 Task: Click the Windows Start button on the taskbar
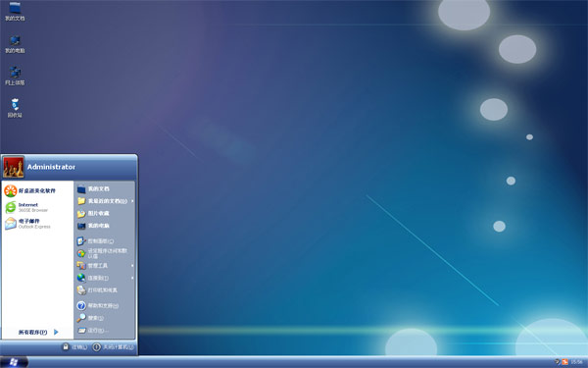pyautogui.click(x=14, y=362)
